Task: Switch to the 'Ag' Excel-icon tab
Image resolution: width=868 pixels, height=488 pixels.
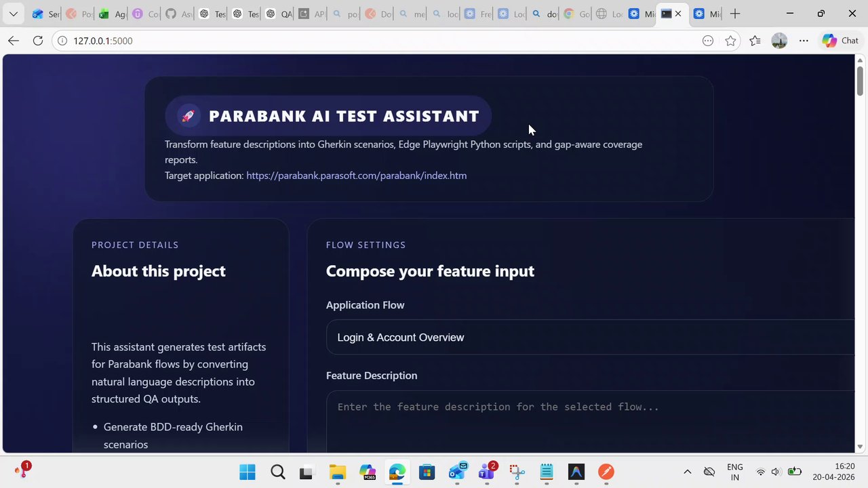Action: tap(112, 14)
